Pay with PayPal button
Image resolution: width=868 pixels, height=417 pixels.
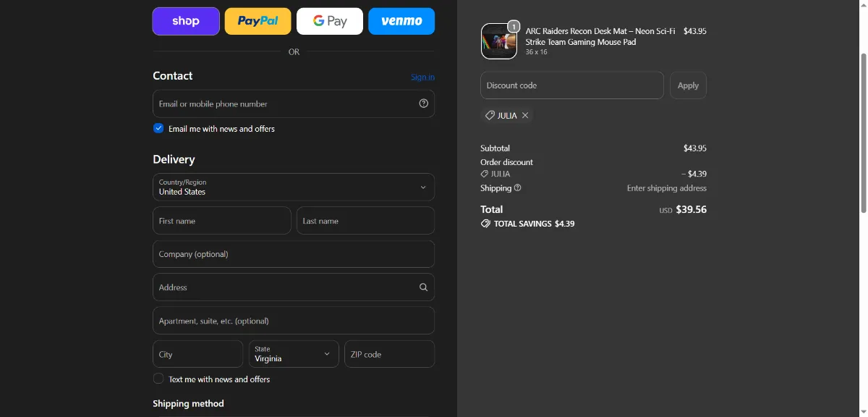[x=258, y=21]
